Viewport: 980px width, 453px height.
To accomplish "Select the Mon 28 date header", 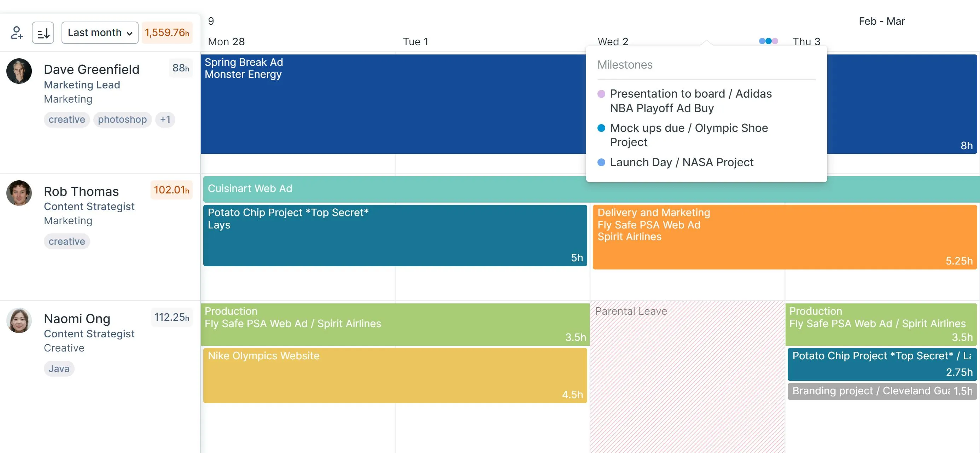I will click(x=226, y=41).
